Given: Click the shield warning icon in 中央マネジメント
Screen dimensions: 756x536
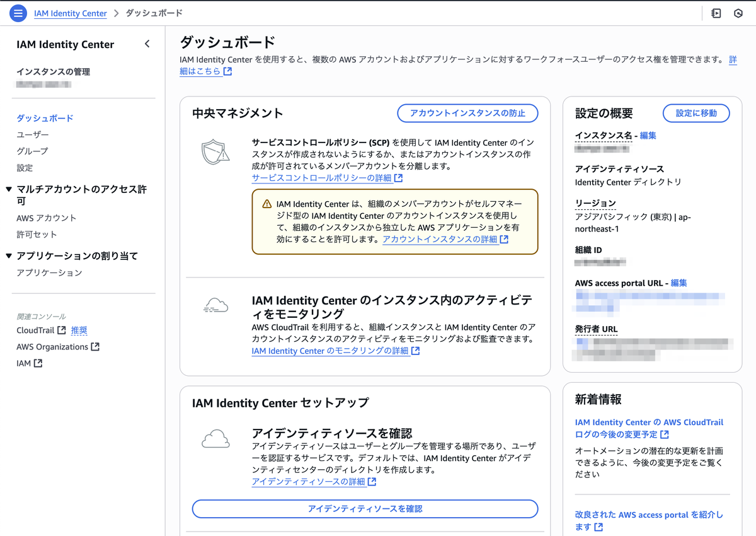Looking at the screenshot, I should (215, 152).
